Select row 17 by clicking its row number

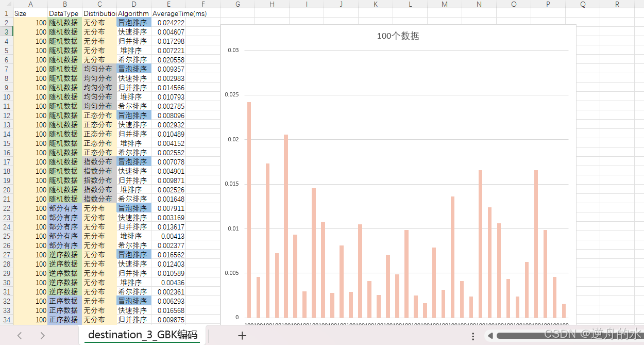[6, 161]
